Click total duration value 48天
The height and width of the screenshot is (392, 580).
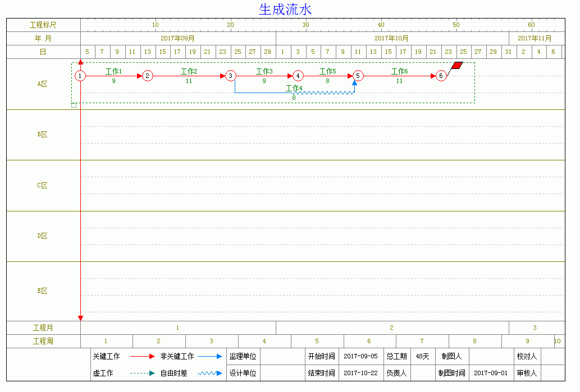[423, 357]
